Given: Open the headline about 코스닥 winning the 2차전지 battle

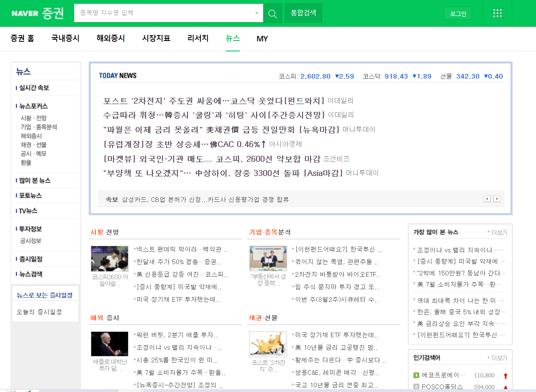Looking at the screenshot, I should pyautogui.click(x=212, y=101).
